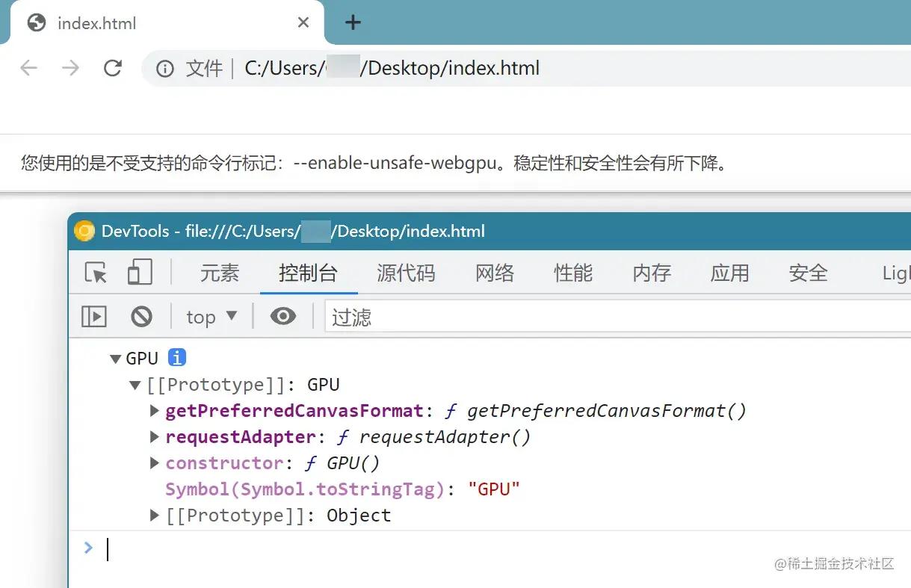Create a live expression with the eye icon
Image resolution: width=911 pixels, height=588 pixels.
point(282,316)
